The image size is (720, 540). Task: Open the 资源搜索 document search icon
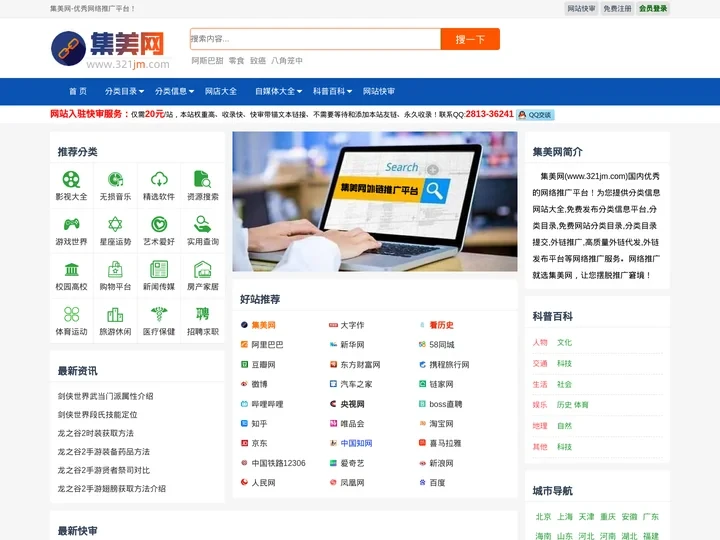tap(202, 180)
